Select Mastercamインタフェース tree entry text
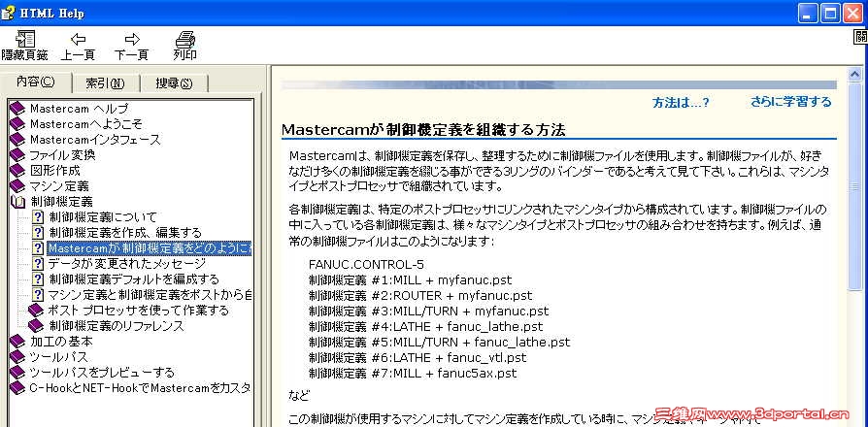The height and width of the screenshot is (427, 868). tap(95, 140)
